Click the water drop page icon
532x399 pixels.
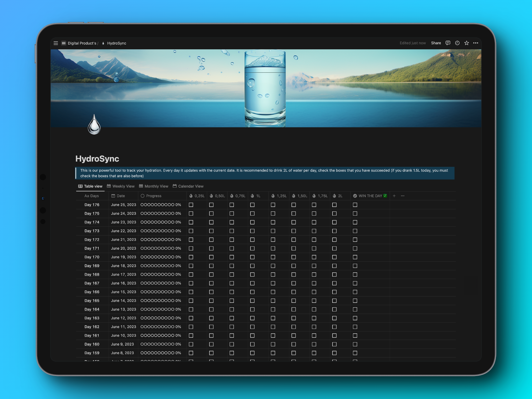(94, 125)
